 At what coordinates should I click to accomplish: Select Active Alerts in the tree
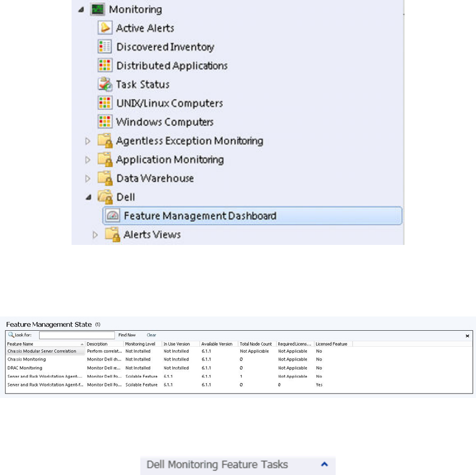click(x=145, y=28)
